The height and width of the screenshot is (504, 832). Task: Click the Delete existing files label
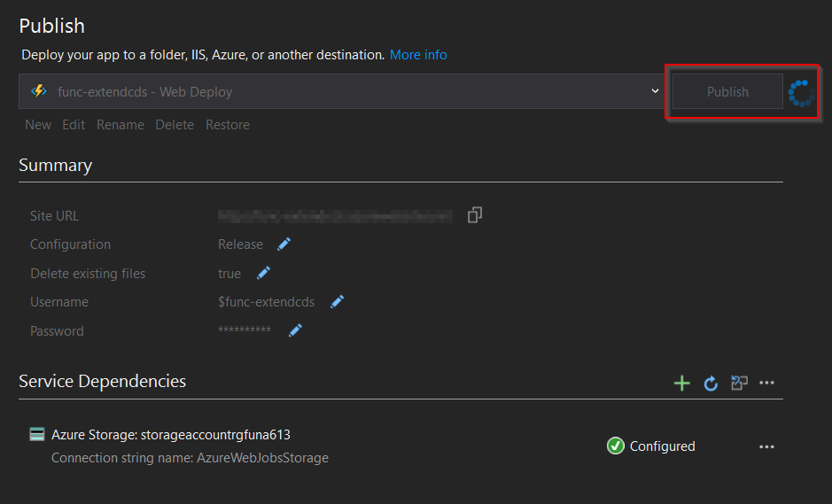(x=88, y=274)
